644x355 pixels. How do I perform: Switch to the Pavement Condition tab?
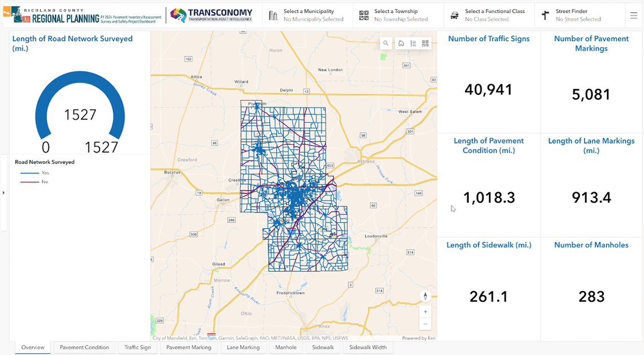84,348
